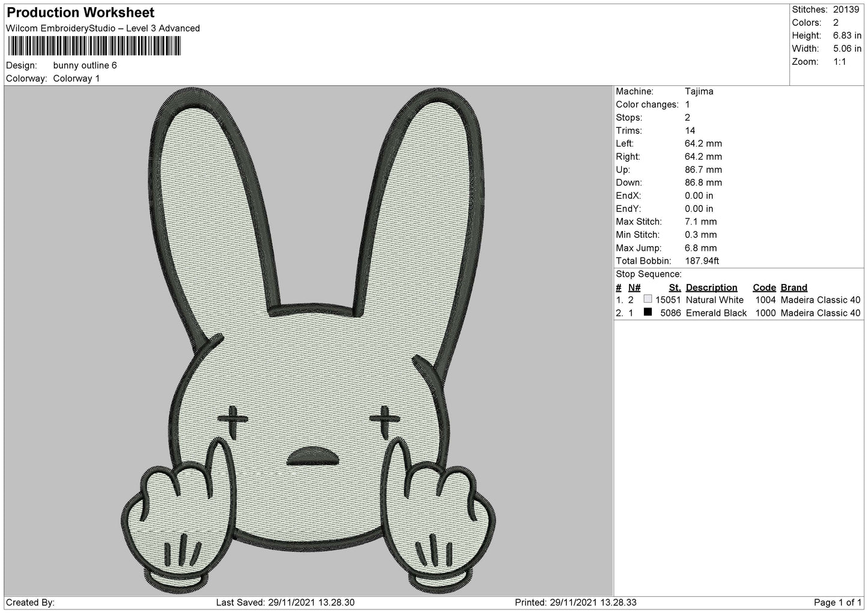Click the Natural White color swatch
The image size is (868, 613).
pos(648,299)
